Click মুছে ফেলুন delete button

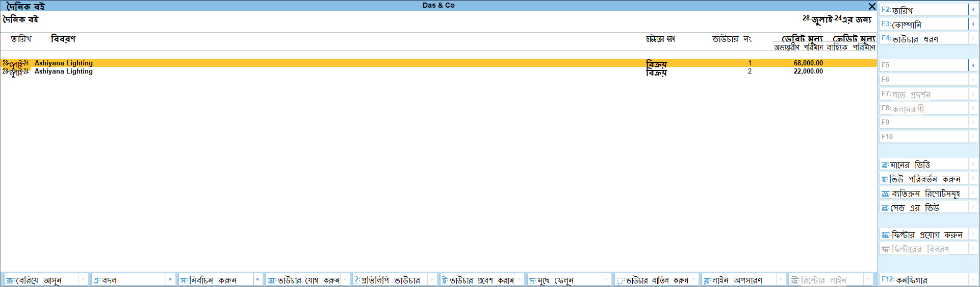[x=564, y=280]
